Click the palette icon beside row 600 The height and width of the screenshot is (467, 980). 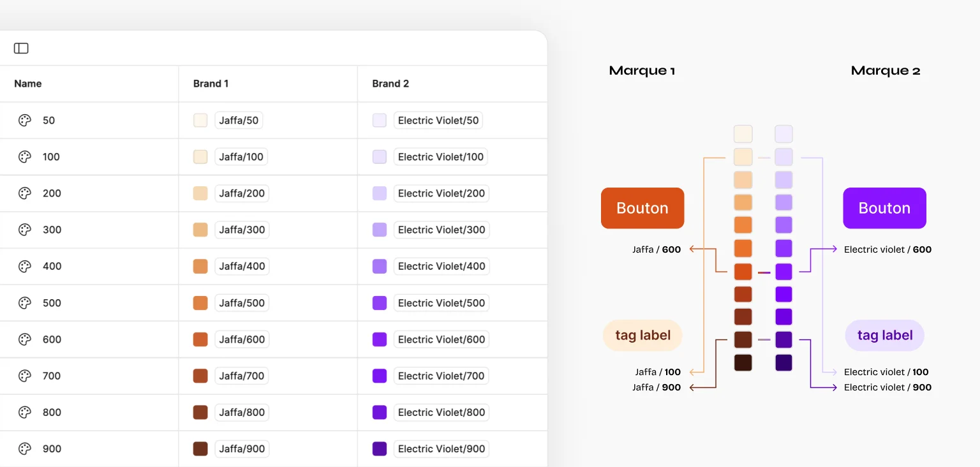tap(25, 339)
